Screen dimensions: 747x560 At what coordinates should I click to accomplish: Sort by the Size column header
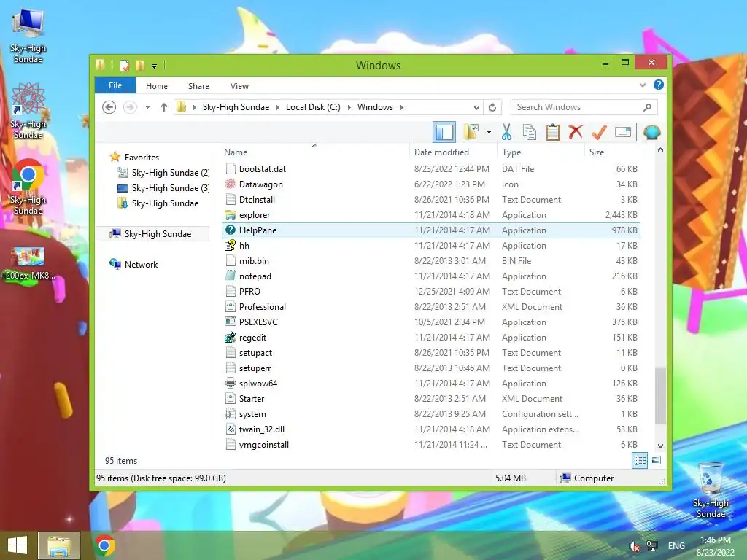click(x=614, y=152)
